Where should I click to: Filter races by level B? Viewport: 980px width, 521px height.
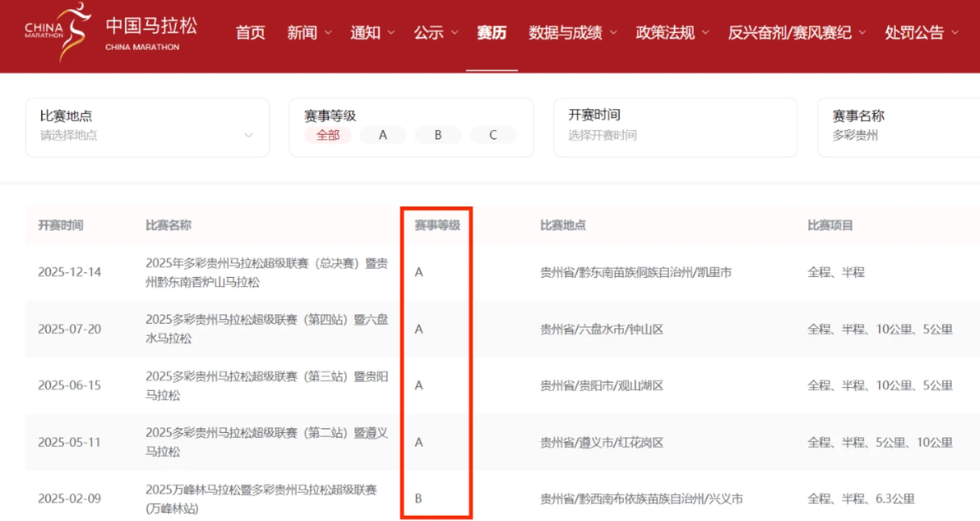coord(438,135)
